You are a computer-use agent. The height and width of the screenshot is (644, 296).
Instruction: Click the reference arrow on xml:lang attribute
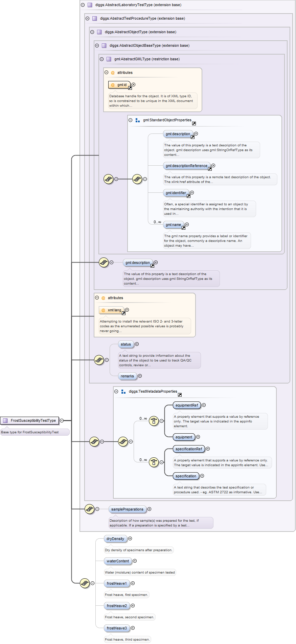pyautogui.click(x=123, y=313)
